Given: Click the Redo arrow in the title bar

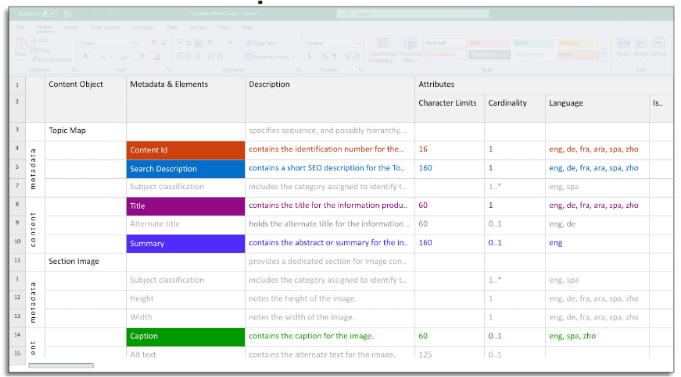Looking at the screenshot, I should (96, 14).
